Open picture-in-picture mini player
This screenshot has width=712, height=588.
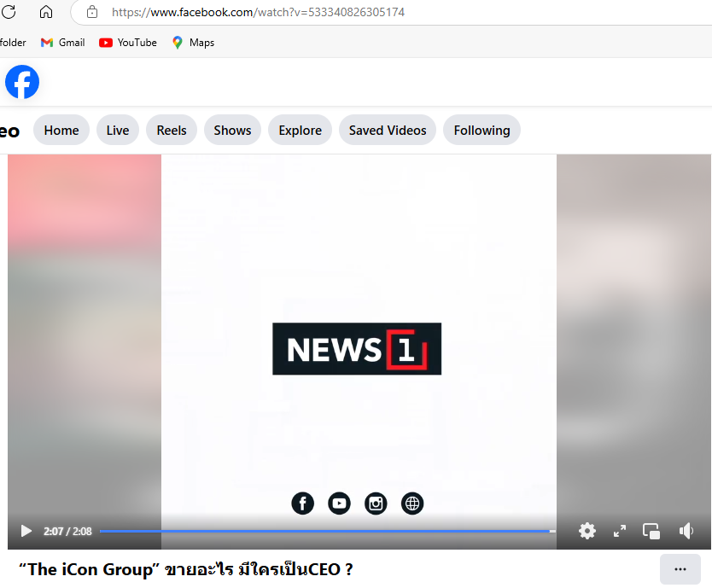[651, 531]
